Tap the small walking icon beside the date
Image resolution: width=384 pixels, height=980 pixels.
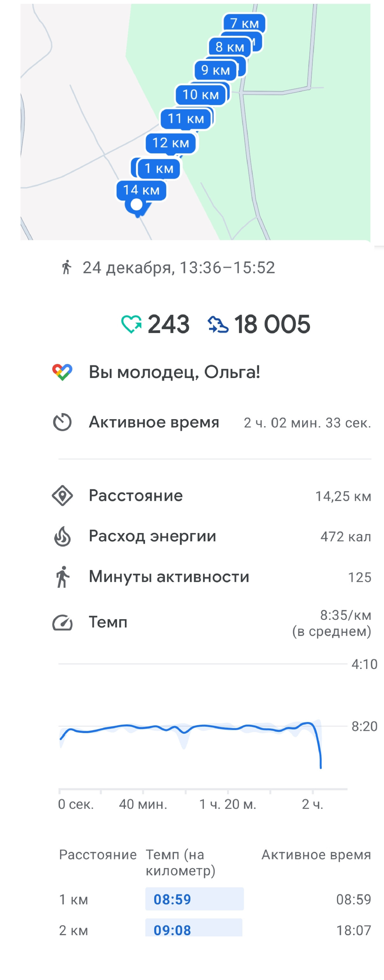pyautogui.click(x=67, y=267)
